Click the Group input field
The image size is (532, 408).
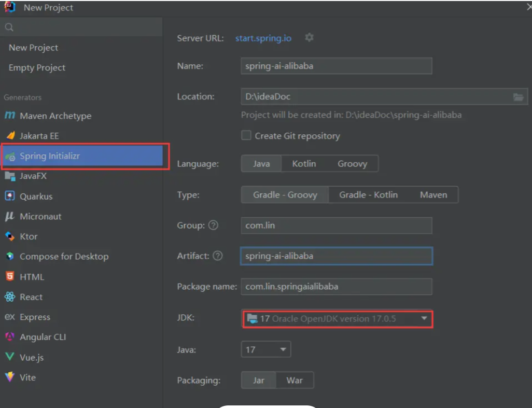click(336, 225)
